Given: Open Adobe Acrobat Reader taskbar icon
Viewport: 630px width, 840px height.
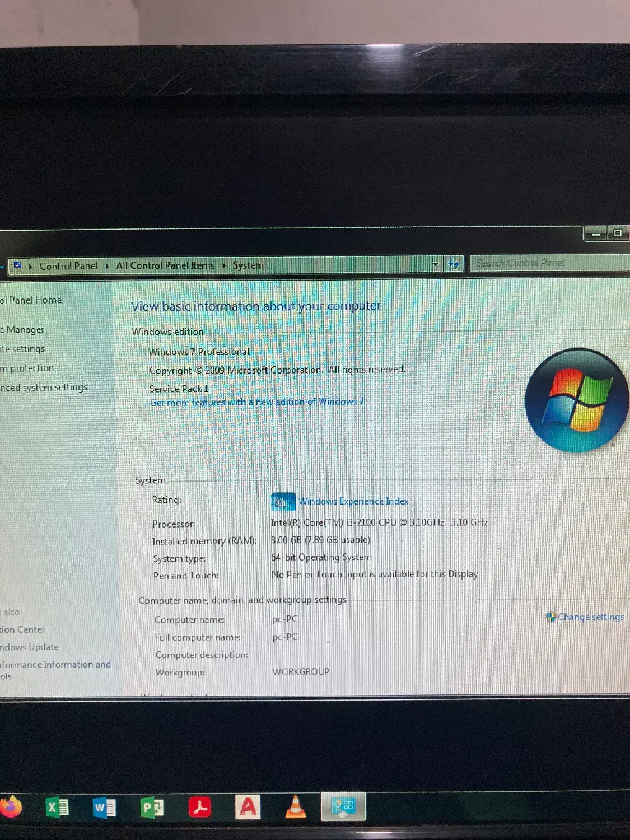Looking at the screenshot, I should pyautogui.click(x=200, y=808).
